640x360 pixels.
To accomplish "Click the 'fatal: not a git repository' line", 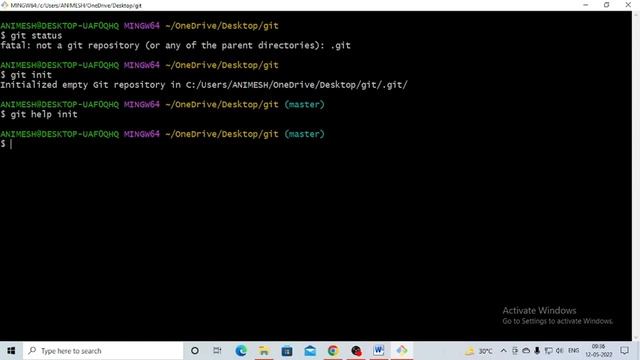I will click(175, 45).
